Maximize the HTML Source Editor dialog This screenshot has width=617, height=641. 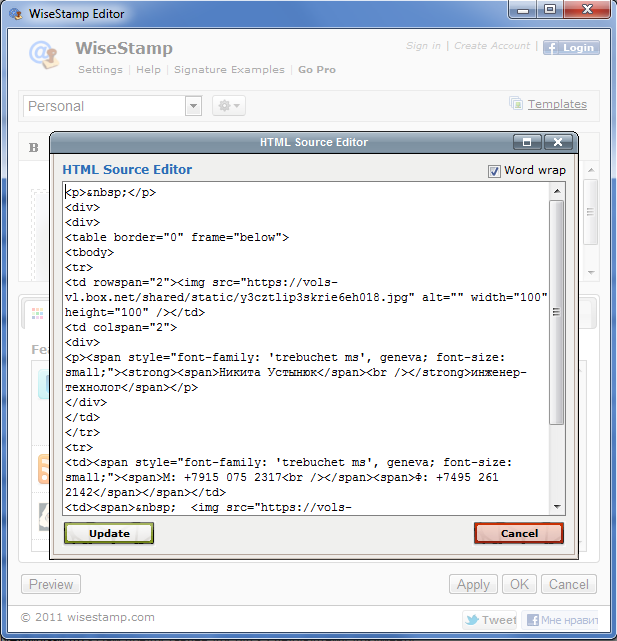[x=527, y=142]
